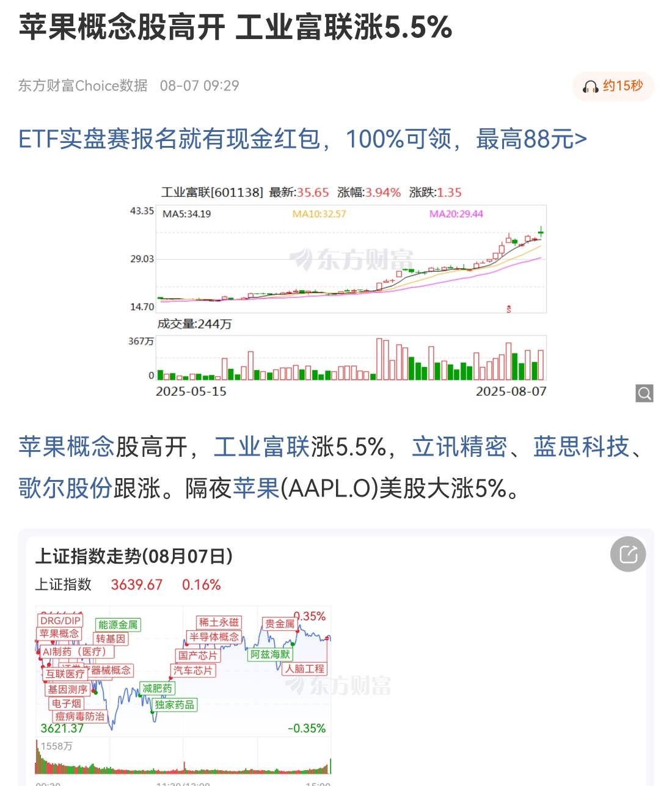Select the 阿兹海默 tag in the index chart
The height and width of the screenshot is (786, 672).
click(x=270, y=655)
